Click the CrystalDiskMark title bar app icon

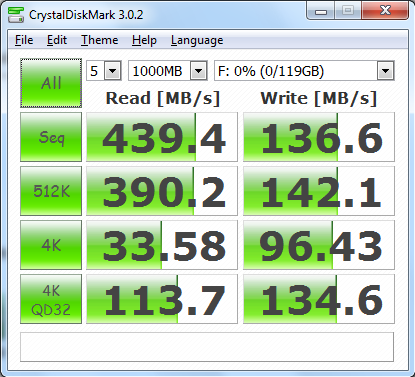[x=16, y=15]
